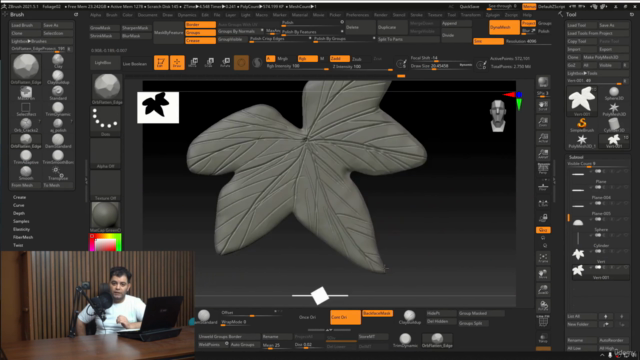This screenshot has width=640, height=360.
Task: Open the Render menu
Action: coord(381,15)
